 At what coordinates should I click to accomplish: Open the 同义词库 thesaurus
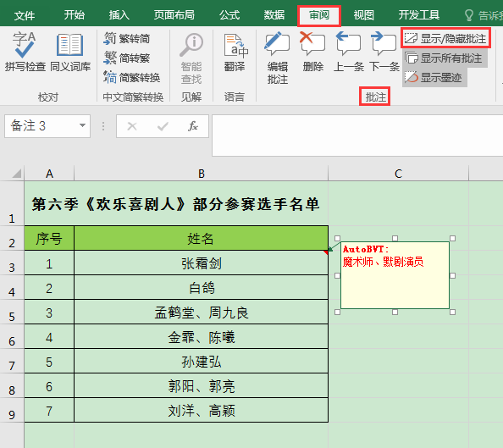[70, 52]
